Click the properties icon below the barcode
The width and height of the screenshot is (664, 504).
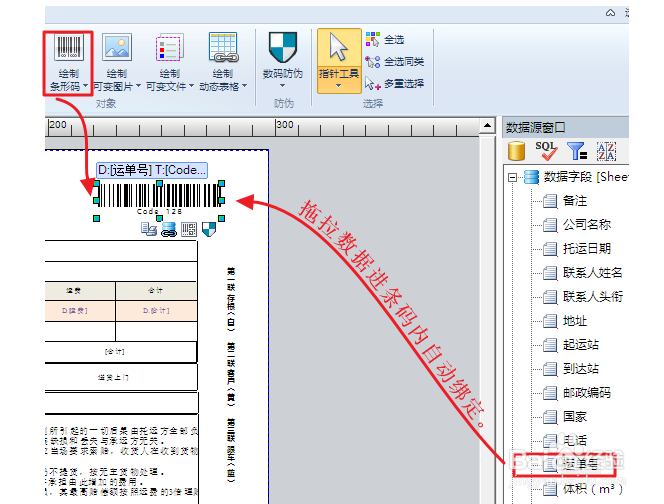tap(149, 230)
